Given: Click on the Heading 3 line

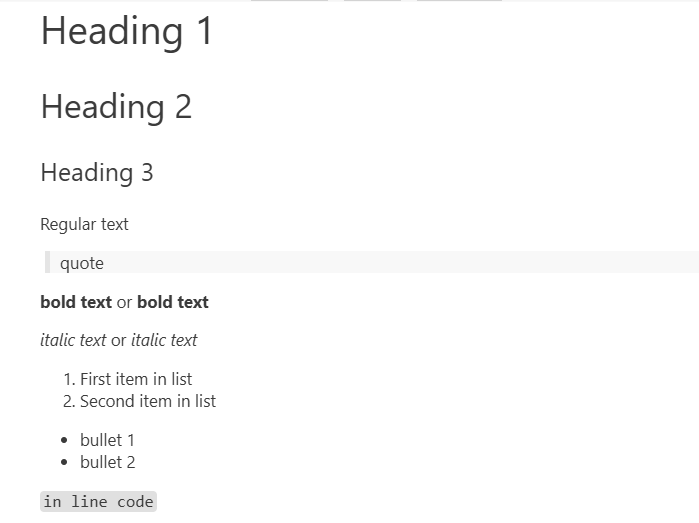Looking at the screenshot, I should coord(97,173).
